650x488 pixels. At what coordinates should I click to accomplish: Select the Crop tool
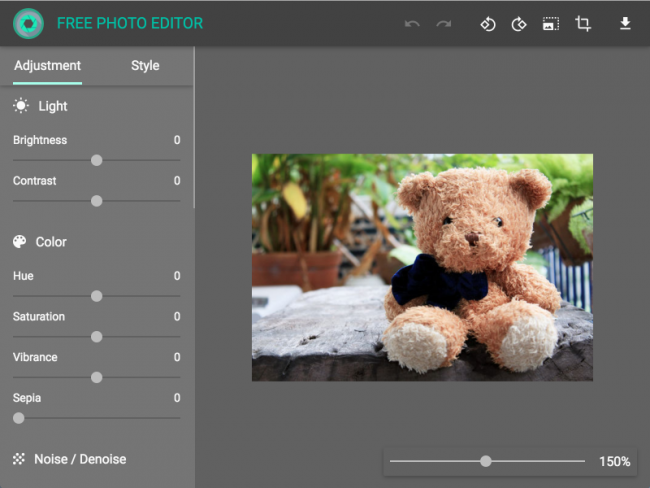coord(583,24)
